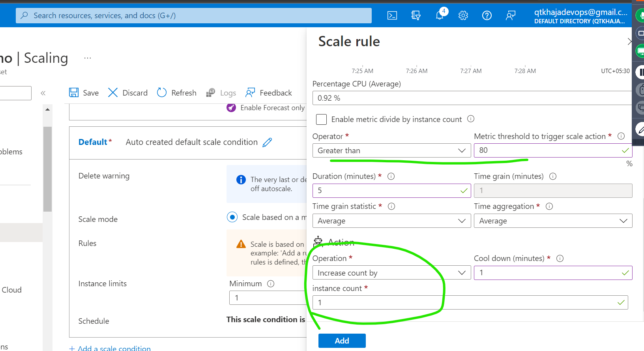Viewport: 644px width, 351px height.
Task: Click the Discard toolbar button
Action: 128,93
